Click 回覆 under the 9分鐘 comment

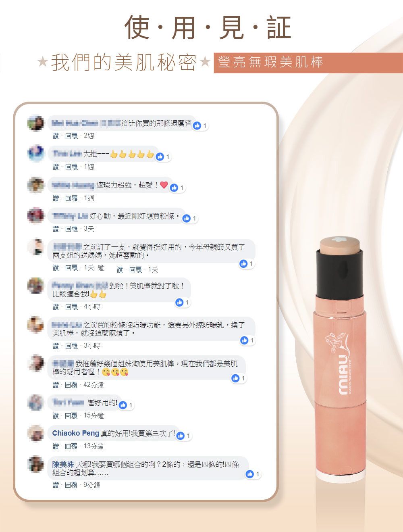(x=71, y=485)
